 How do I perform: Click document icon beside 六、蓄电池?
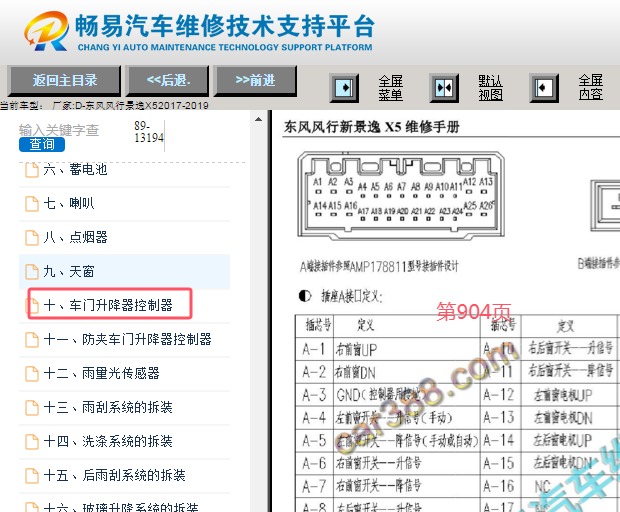pyautogui.click(x=32, y=170)
